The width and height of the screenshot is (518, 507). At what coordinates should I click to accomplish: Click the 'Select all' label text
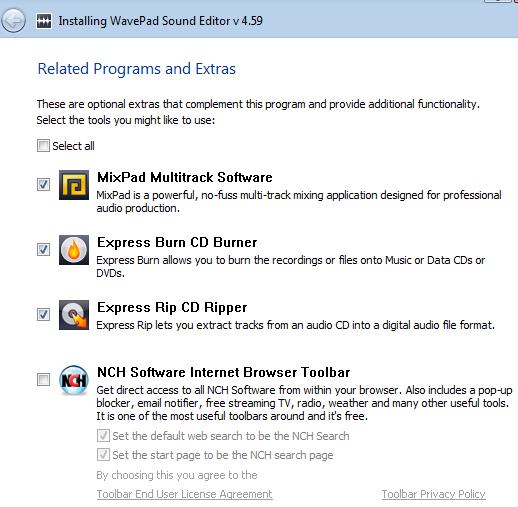coord(73,146)
